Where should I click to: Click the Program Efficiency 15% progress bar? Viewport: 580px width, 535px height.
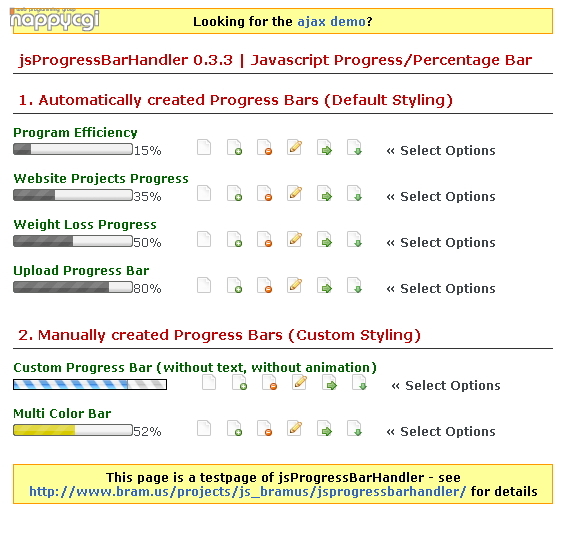pos(73,149)
